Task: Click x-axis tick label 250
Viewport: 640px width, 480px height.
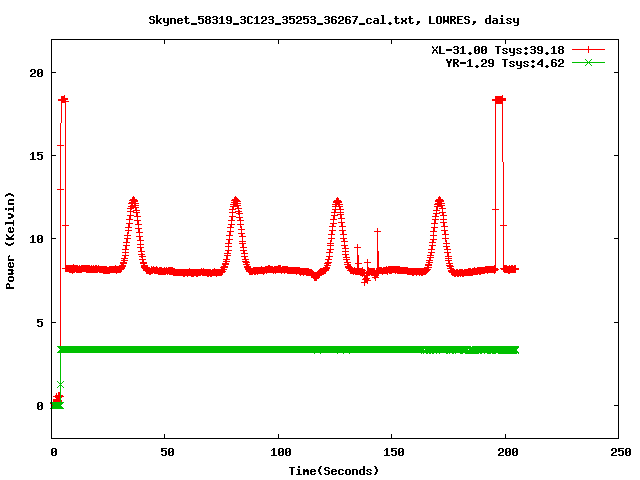Action: coord(620,452)
